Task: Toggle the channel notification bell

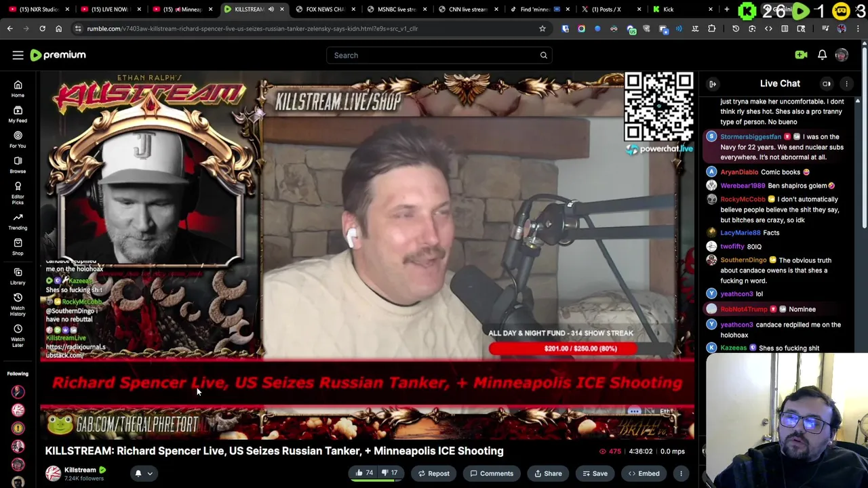Action: click(138, 473)
